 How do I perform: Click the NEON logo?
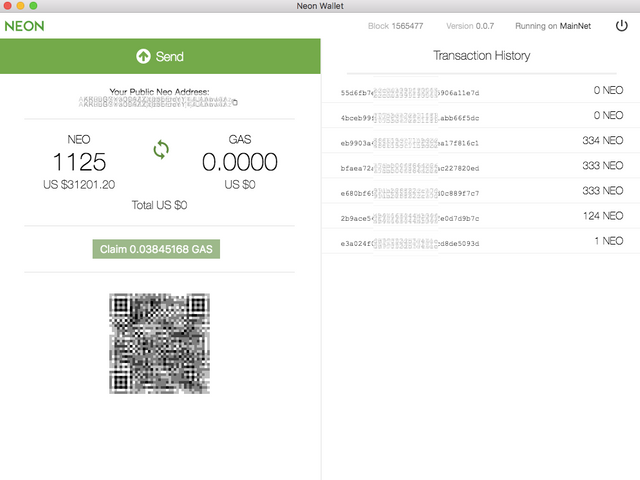pyautogui.click(x=24, y=26)
